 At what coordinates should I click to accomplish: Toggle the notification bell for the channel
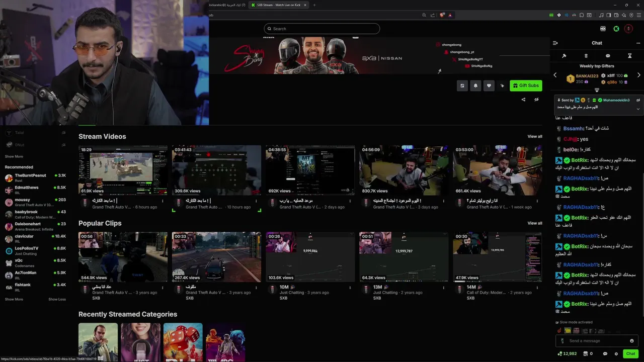coord(475,85)
